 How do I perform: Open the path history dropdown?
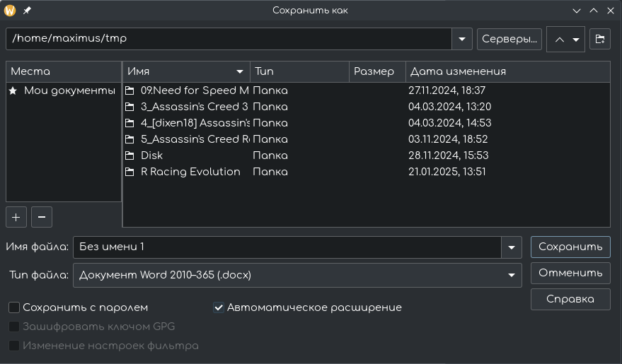462,39
